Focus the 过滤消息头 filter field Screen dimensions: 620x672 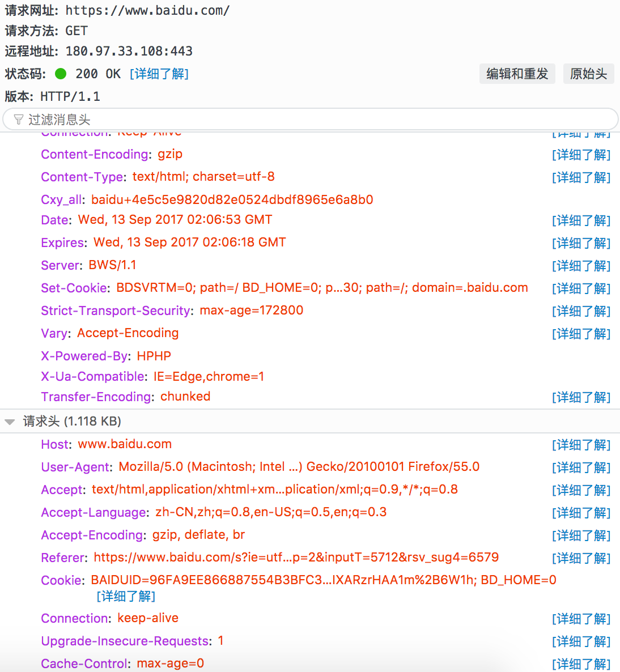pyautogui.click(x=311, y=119)
